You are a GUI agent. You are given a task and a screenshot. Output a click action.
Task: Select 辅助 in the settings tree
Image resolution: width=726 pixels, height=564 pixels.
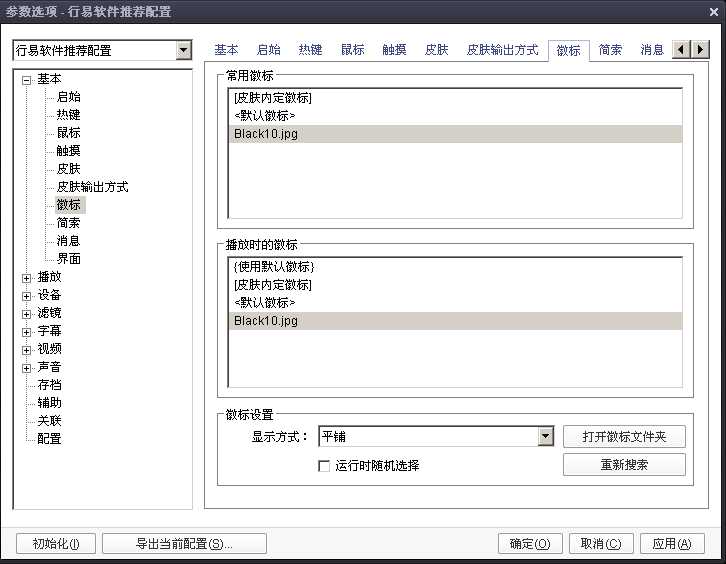click(x=50, y=403)
